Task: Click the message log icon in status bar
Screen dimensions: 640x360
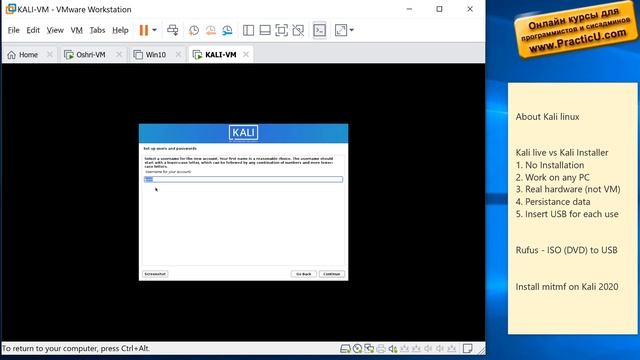Action: pos(468,349)
